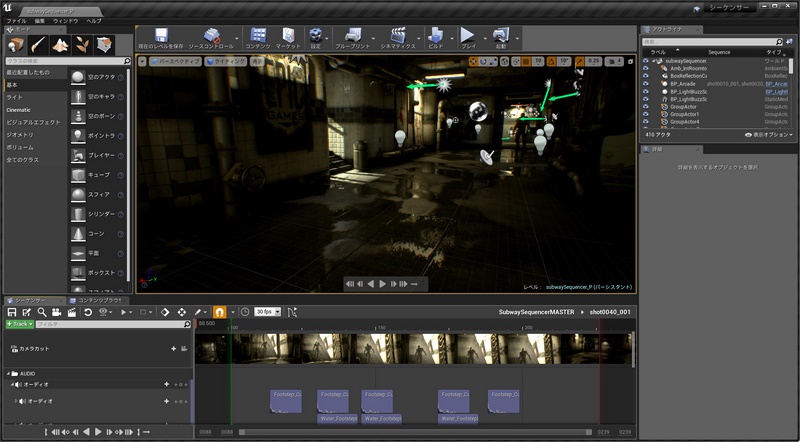Select the 詳細 (Details) panel tab
800x442 pixels.
tap(671, 150)
